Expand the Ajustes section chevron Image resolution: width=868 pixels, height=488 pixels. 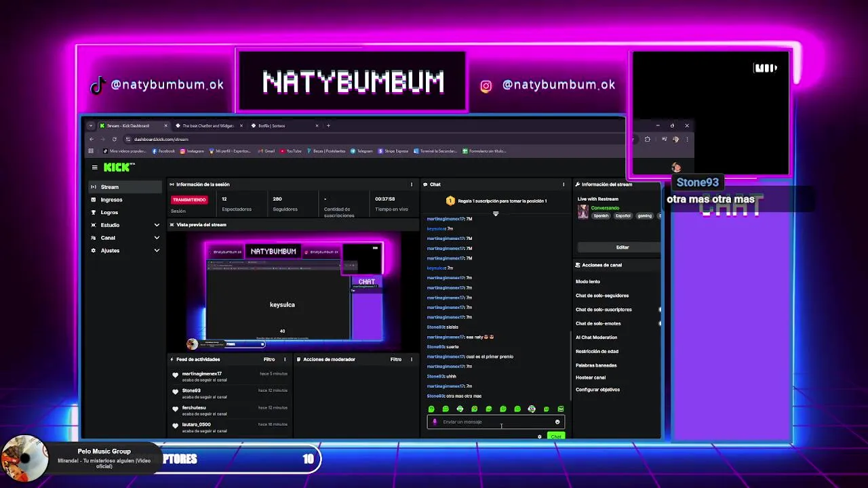pyautogui.click(x=157, y=251)
